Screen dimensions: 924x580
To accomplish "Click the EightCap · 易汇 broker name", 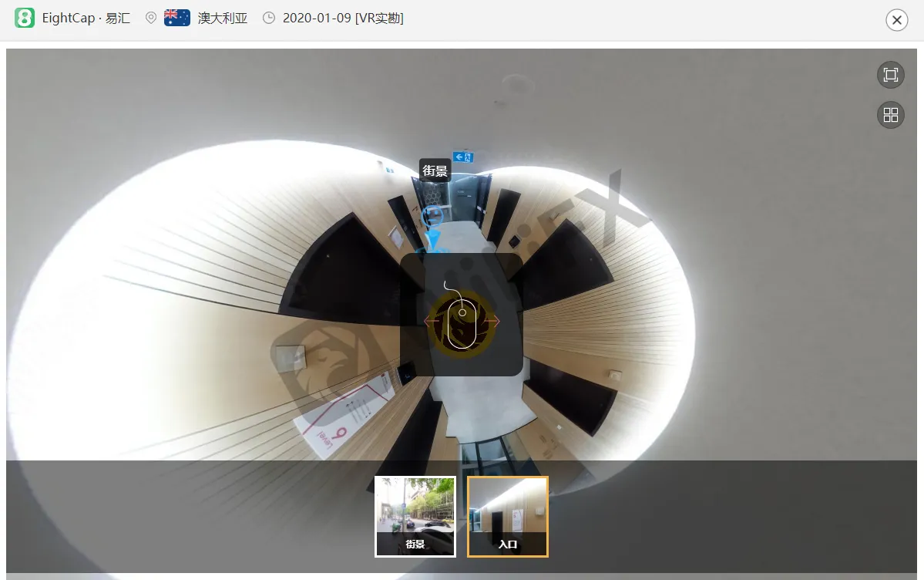I will [86, 18].
